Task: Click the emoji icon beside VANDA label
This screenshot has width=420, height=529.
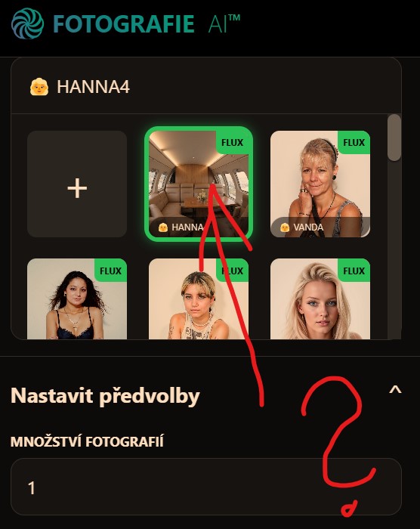Action: 285,227
